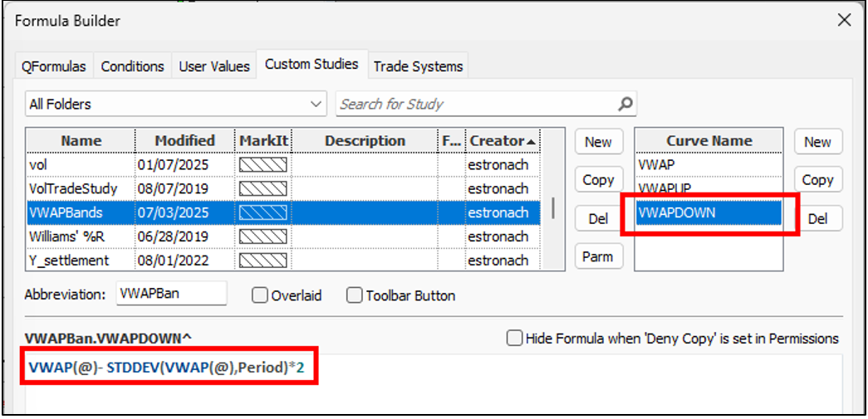Switch to the Trade Systems tab
This screenshot has height=419, width=868.
pyautogui.click(x=418, y=66)
